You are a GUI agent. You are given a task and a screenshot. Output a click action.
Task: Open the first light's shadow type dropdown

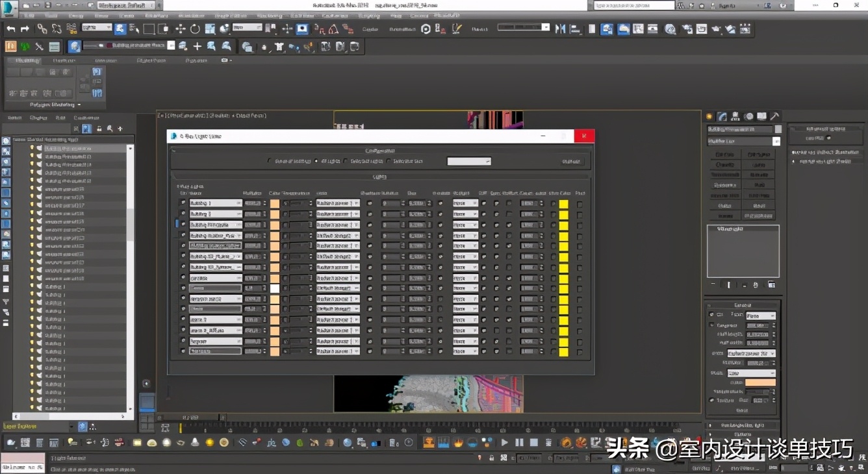338,203
